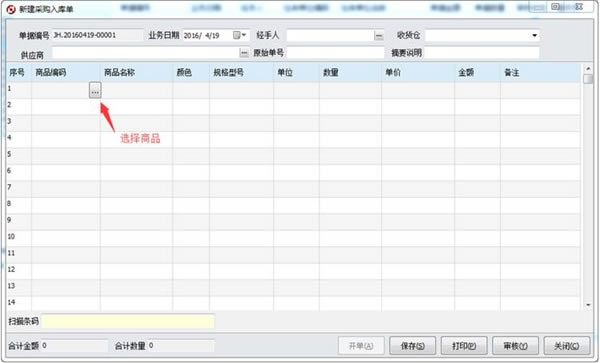Click the 关闭(C) button
The image size is (600, 363).
tap(567, 346)
